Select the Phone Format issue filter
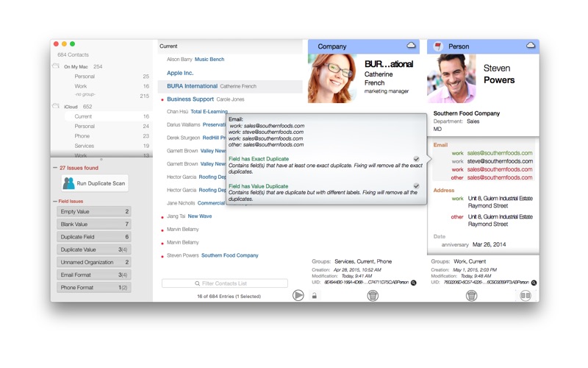 (94, 288)
